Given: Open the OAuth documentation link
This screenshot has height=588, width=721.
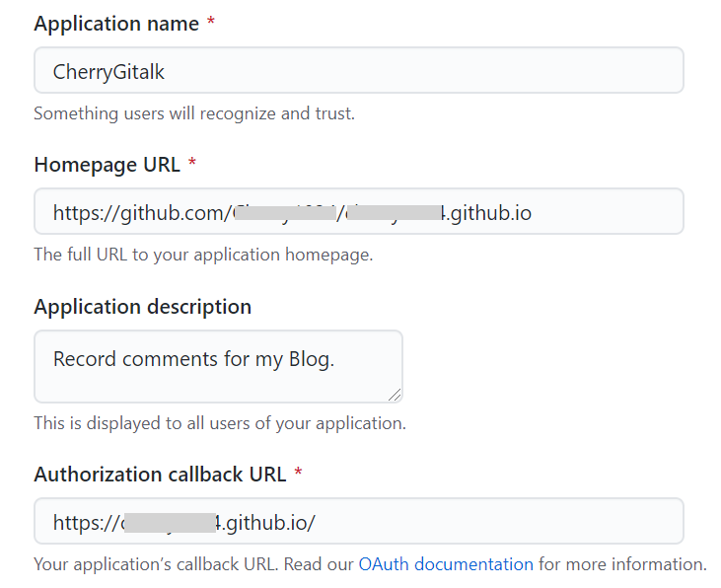Looking at the screenshot, I should (x=446, y=565).
